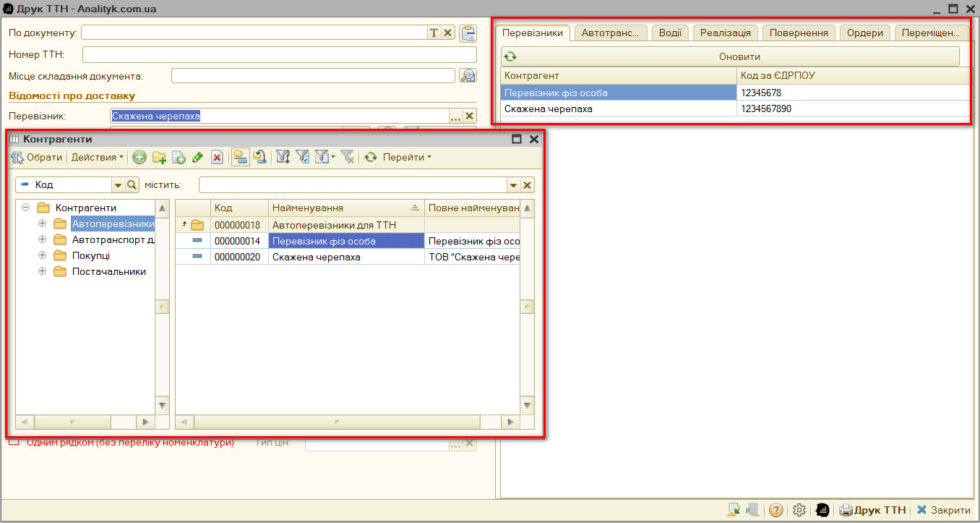Click the disabled clear filter icon
Screen dimensions: 980x523
pos(348,157)
